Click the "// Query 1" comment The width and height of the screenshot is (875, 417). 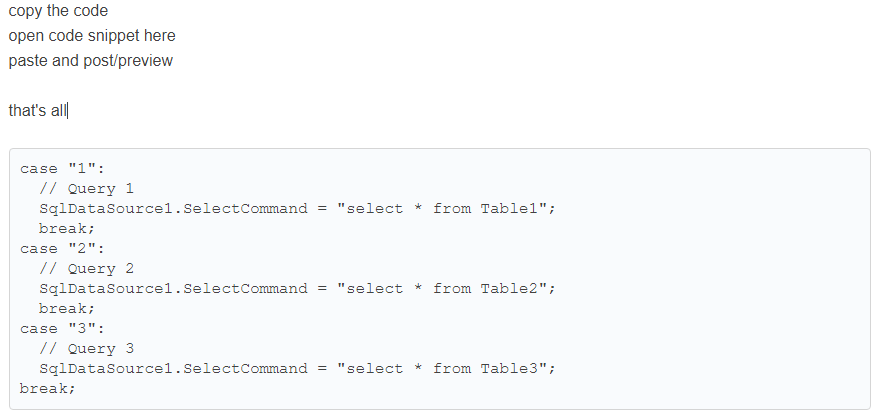tap(85, 189)
